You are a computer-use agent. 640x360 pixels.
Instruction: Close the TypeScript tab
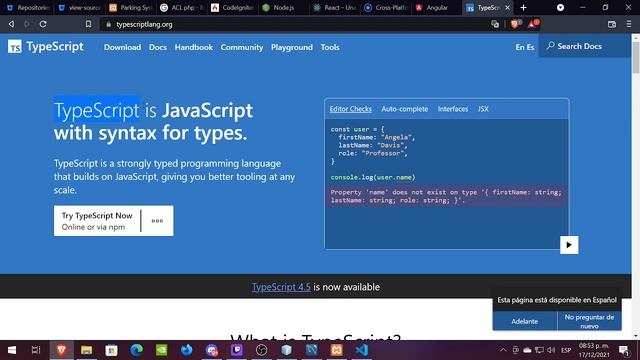[507, 7]
